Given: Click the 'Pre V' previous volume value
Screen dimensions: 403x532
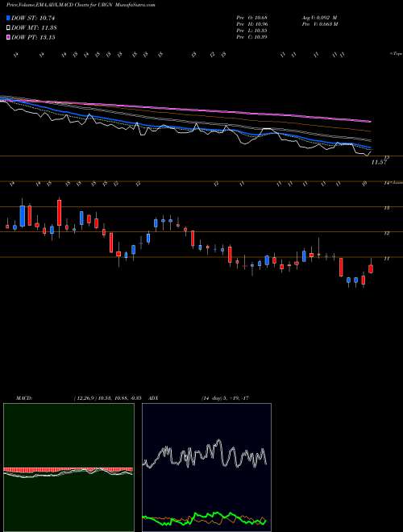Looking at the screenshot, I should (x=319, y=24).
